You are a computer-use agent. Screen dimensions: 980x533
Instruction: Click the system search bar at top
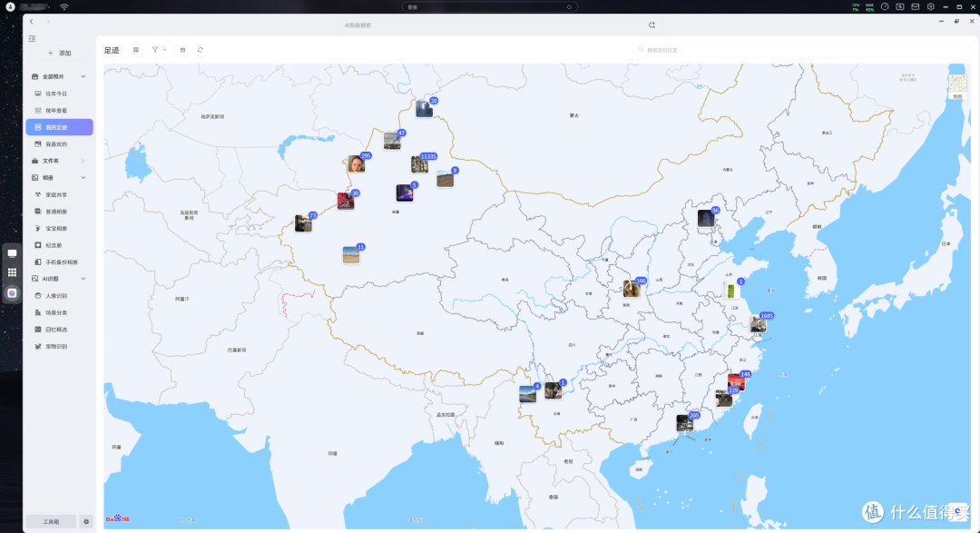tap(489, 7)
